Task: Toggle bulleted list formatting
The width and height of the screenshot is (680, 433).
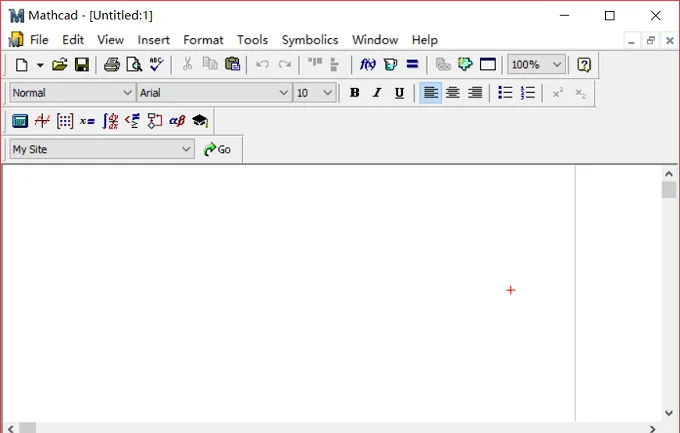Action: click(x=505, y=93)
